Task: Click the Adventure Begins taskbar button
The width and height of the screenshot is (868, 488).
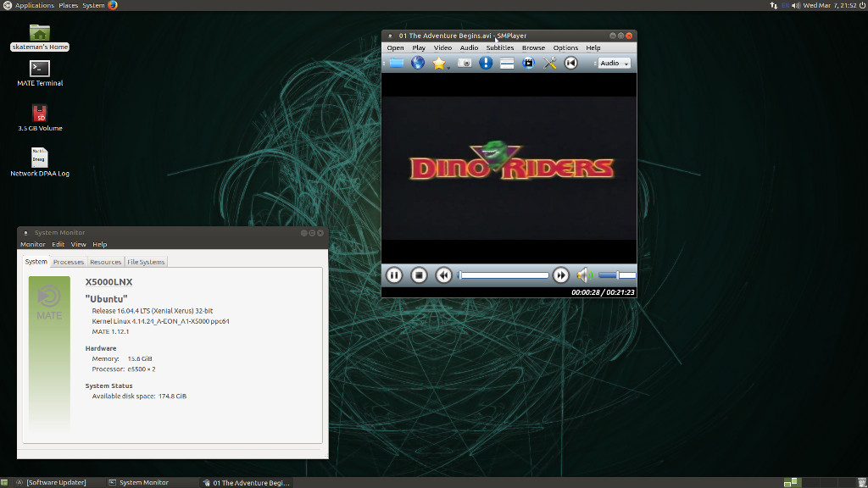Action: point(246,482)
